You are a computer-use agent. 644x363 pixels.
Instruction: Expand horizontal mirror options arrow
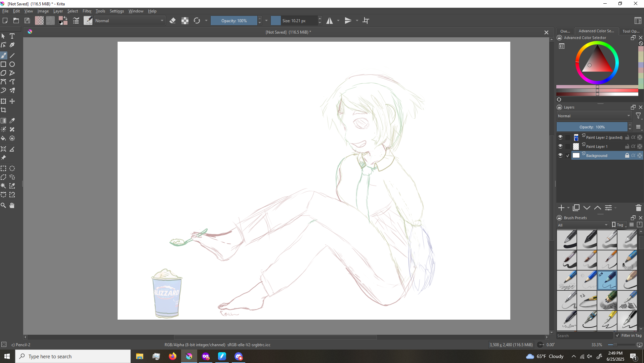coord(338,21)
